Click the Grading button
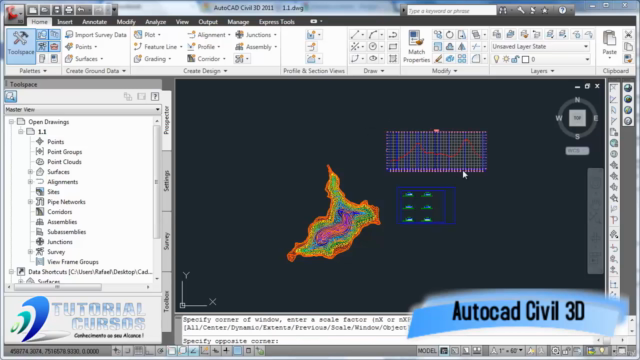The height and width of the screenshot is (360, 640). pos(152,59)
